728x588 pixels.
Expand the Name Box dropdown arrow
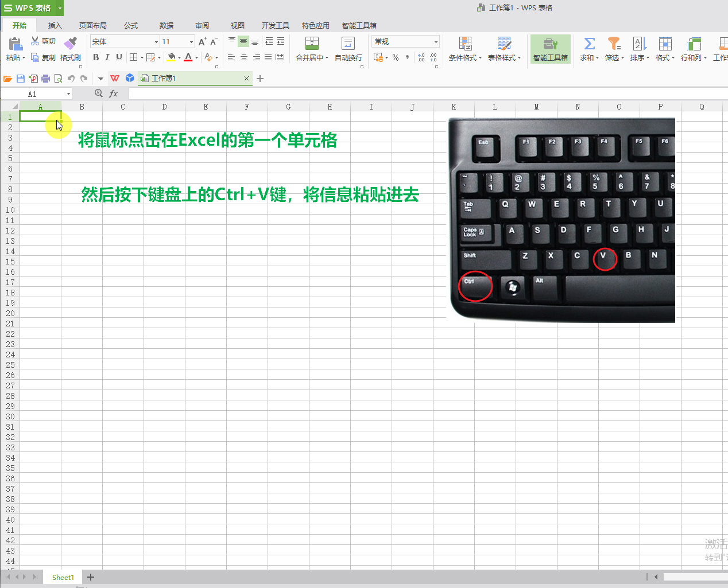coord(68,94)
